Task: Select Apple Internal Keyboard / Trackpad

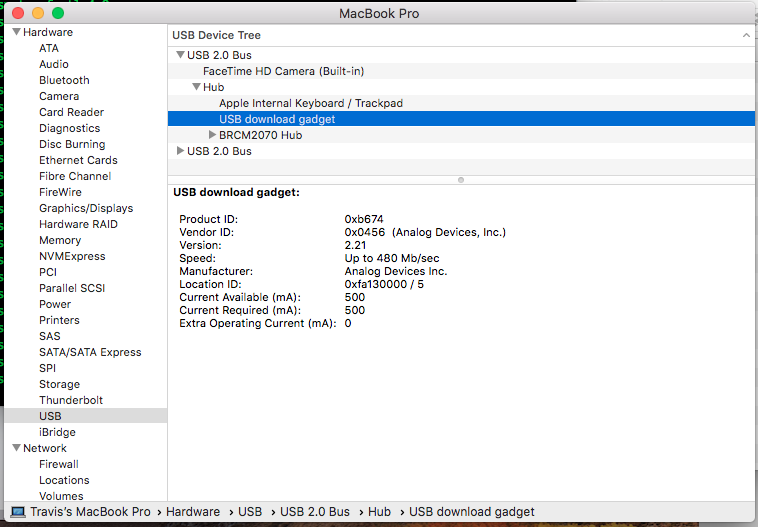Action: (x=311, y=103)
